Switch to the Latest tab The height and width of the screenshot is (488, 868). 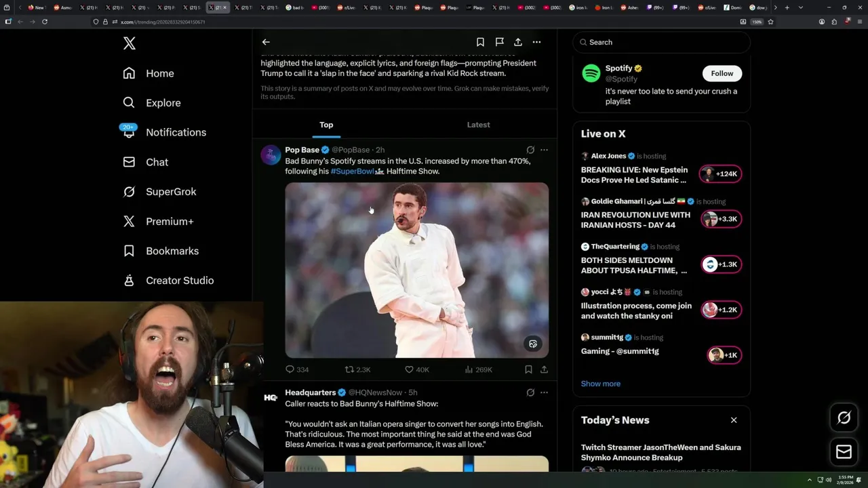(x=478, y=125)
